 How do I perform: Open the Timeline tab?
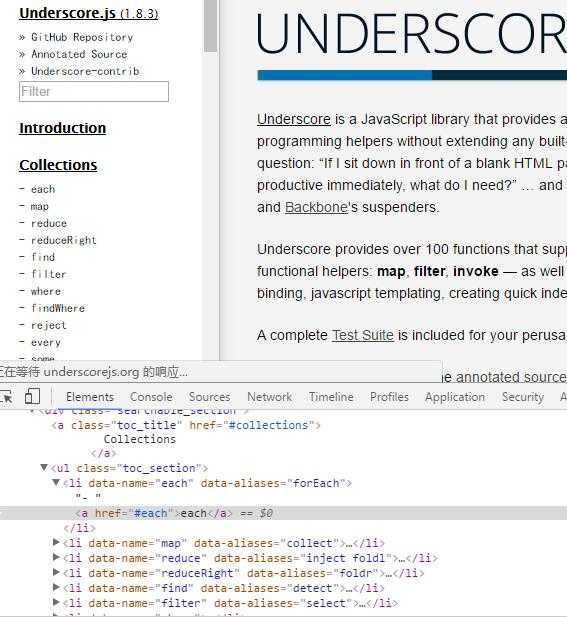(x=331, y=397)
